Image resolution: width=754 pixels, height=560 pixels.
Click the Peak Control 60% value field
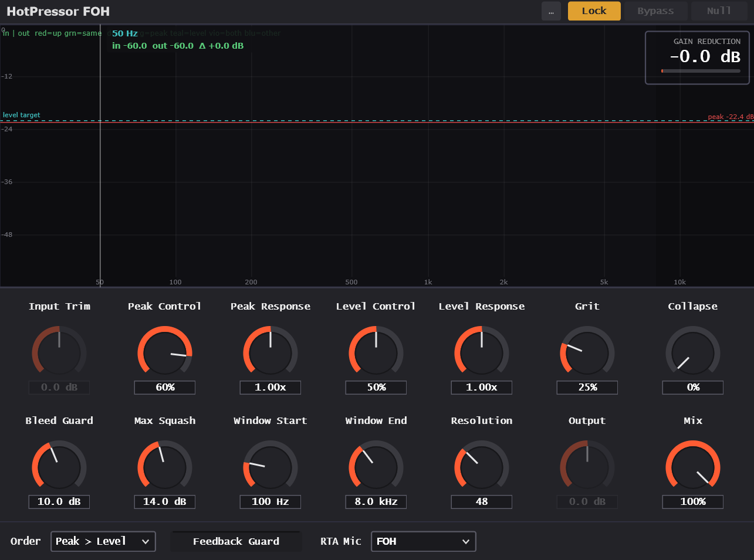pos(165,387)
